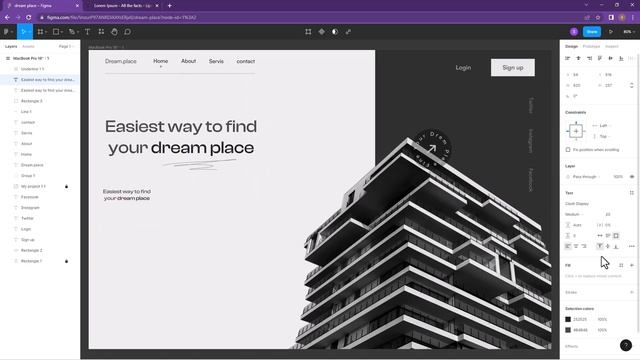Select the Frame tool

[x=40, y=32]
